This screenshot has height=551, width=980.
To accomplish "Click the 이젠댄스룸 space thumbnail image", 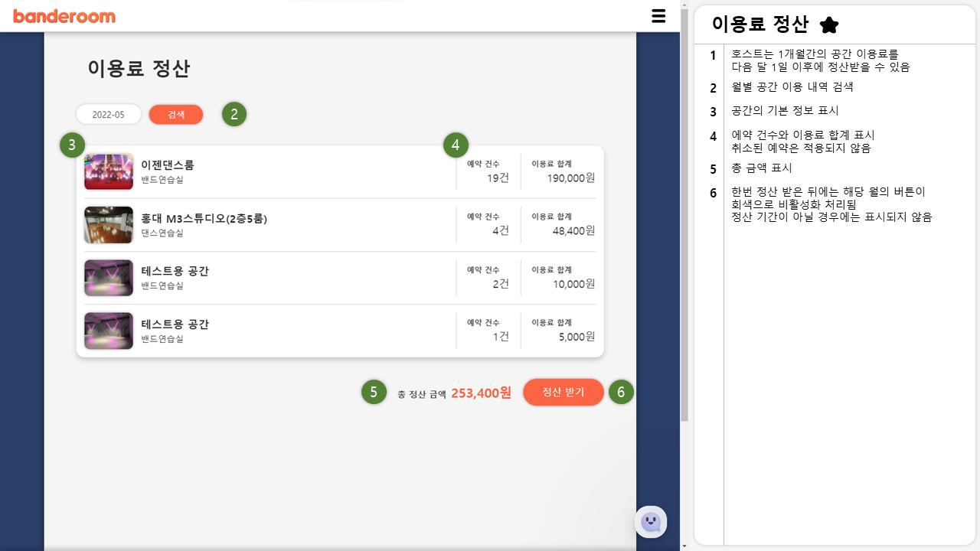I will click(x=108, y=171).
